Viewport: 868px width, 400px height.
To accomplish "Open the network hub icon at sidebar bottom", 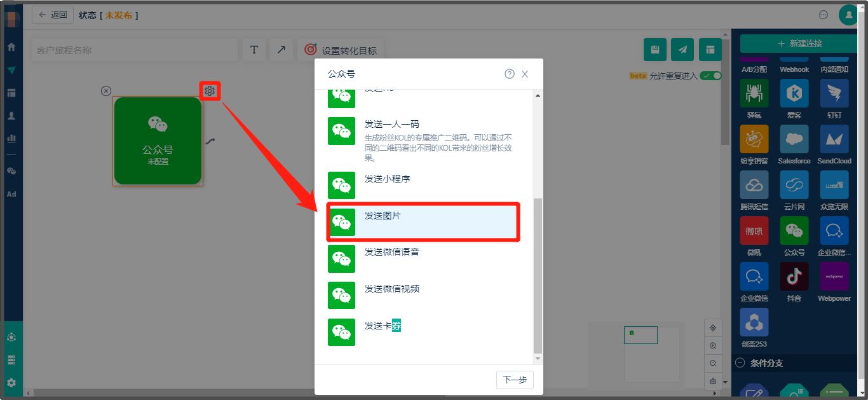I will click(x=11, y=337).
